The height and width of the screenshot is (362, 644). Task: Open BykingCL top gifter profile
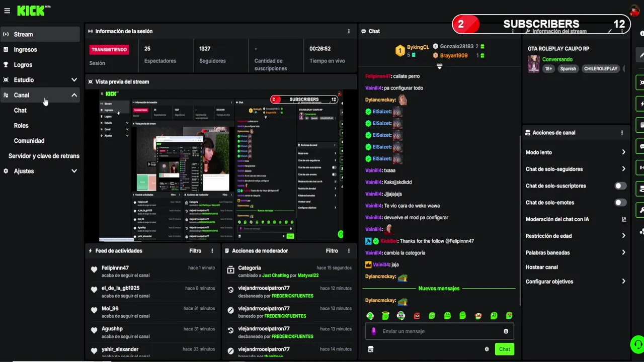[418, 47]
